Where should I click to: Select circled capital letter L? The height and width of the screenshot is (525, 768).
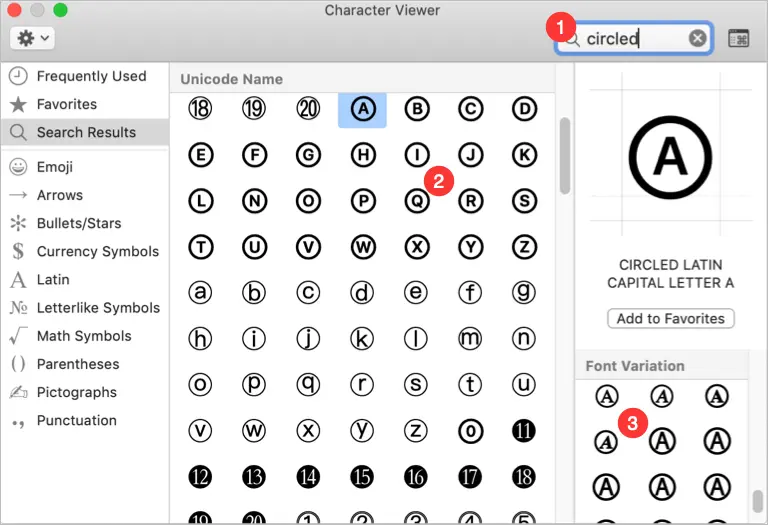click(200, 201)
